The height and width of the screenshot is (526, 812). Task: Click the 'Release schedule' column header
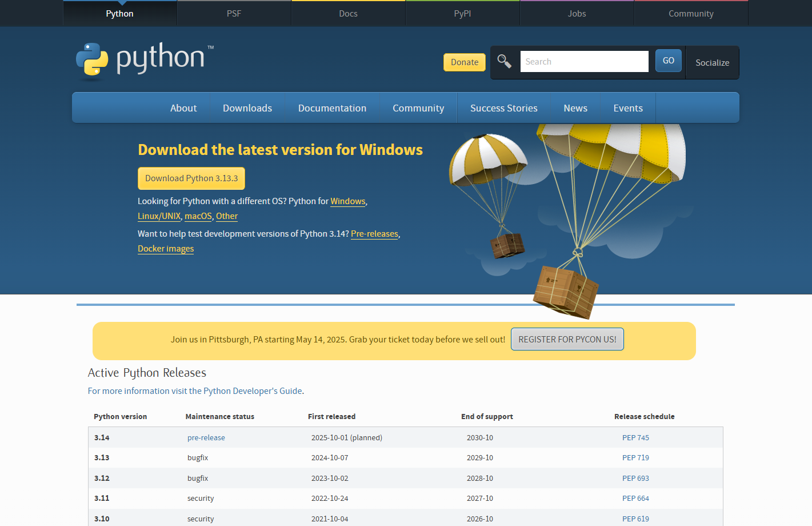(645, 417)
